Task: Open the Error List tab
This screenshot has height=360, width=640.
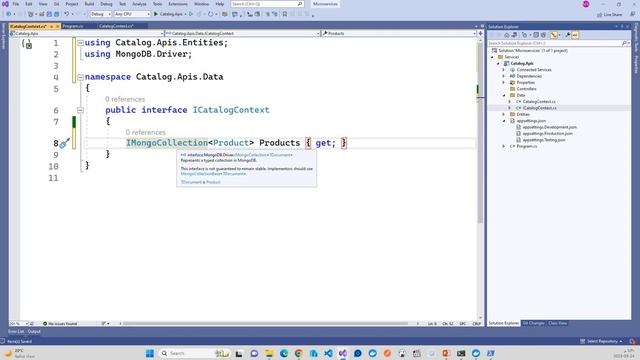Action: coord(16,331)
